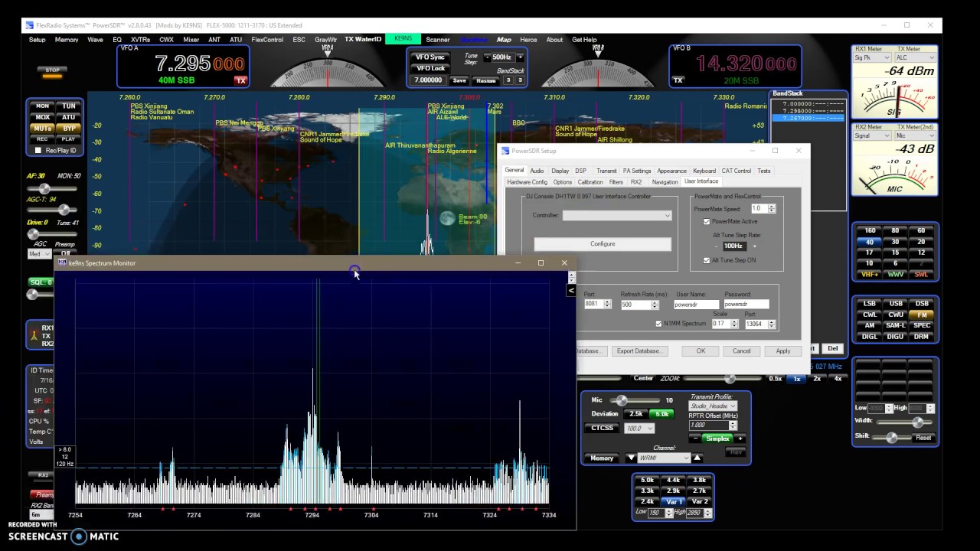
Task: Select the 40 meter band button
Action: pos(870,242)
